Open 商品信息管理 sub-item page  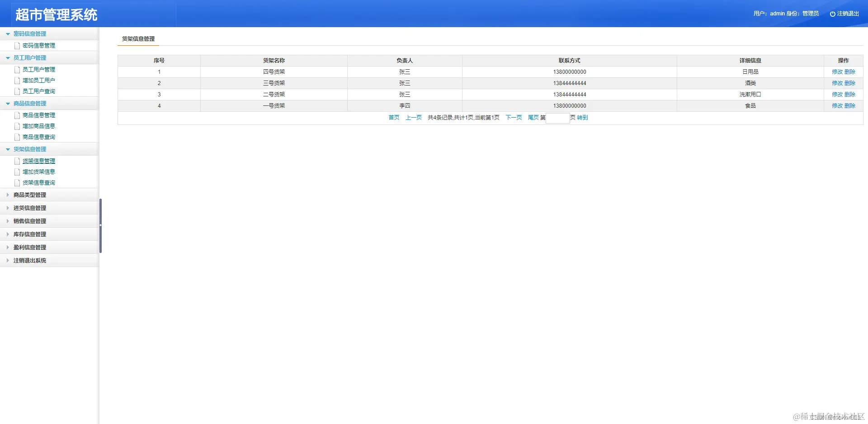39,115
